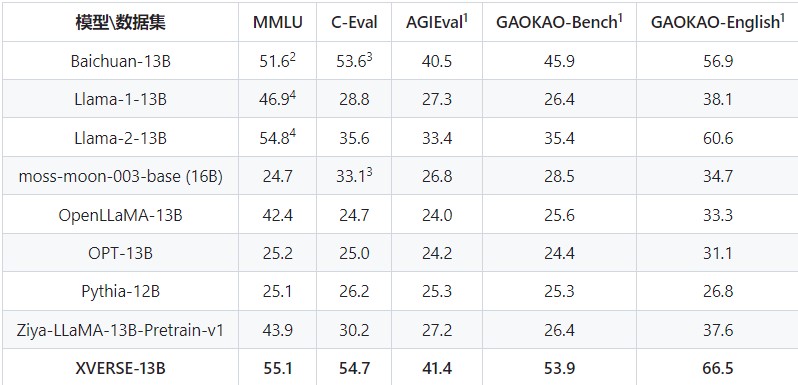
Task: Select the Baichuan-13B row label
Action: point(121,61)
